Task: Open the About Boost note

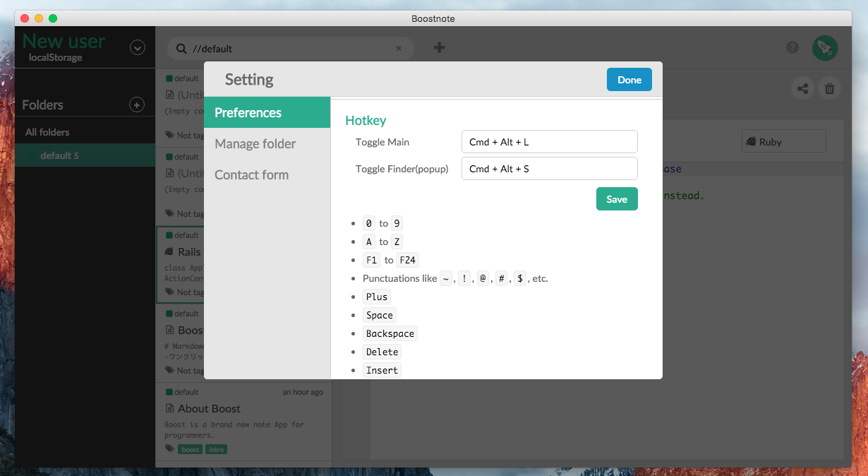Action: coord(243,422)
